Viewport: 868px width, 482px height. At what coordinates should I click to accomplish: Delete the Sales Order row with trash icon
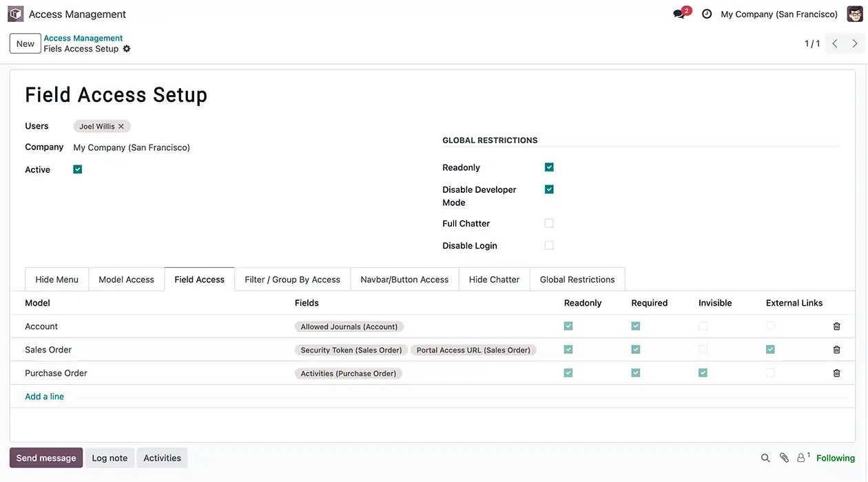pyautogui.click(x=836, y=350)
